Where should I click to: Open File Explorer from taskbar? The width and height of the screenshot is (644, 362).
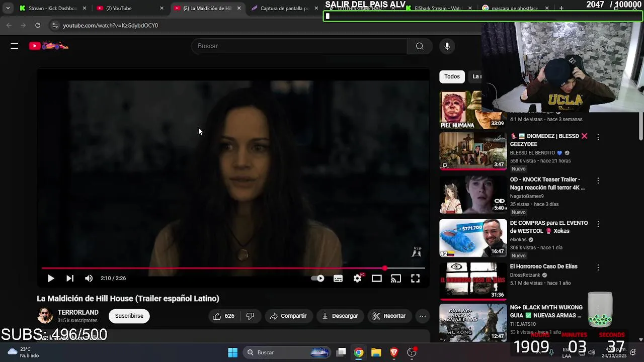[376, 352]
